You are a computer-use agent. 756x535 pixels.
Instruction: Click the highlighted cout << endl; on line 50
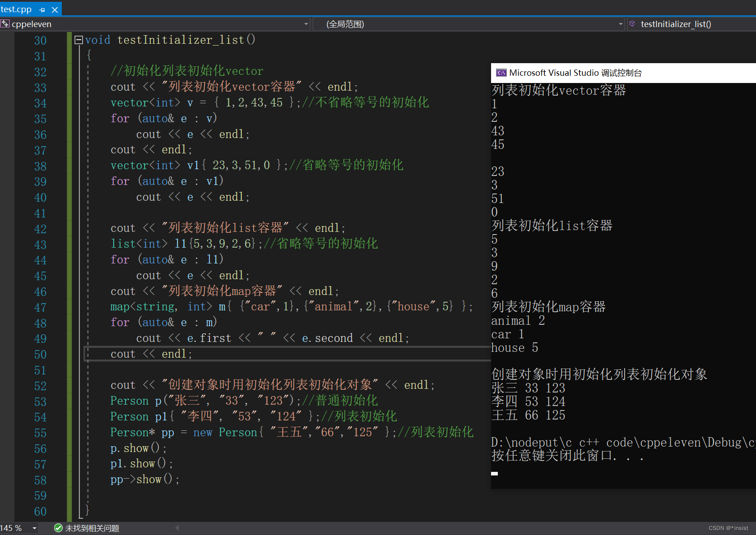point(151,354)
